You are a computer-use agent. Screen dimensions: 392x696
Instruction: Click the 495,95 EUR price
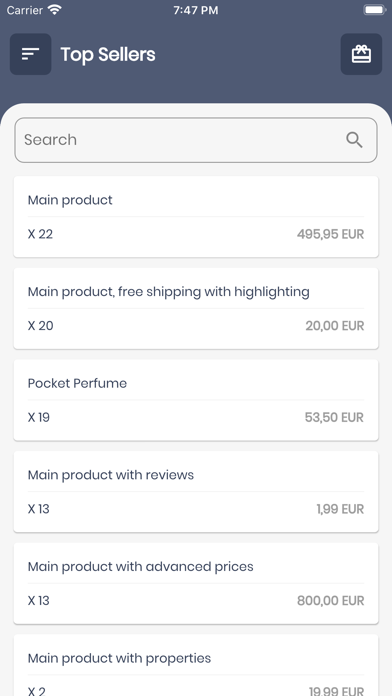click(x=330, y=234)
